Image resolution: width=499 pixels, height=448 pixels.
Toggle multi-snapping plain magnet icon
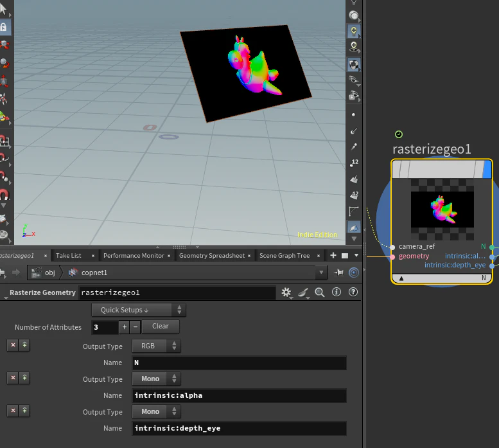point(4,194)
